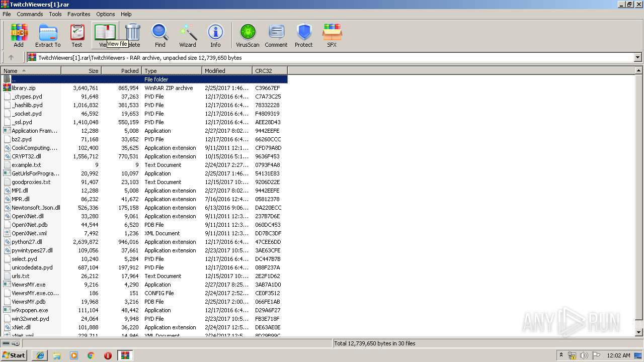
Task: Select bz2.pyd file
Action: tap(22, 139)
